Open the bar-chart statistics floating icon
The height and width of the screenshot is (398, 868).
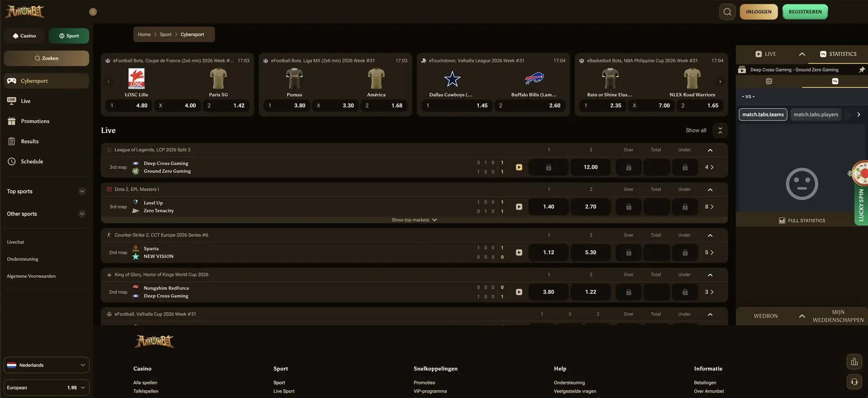[854, 362]
